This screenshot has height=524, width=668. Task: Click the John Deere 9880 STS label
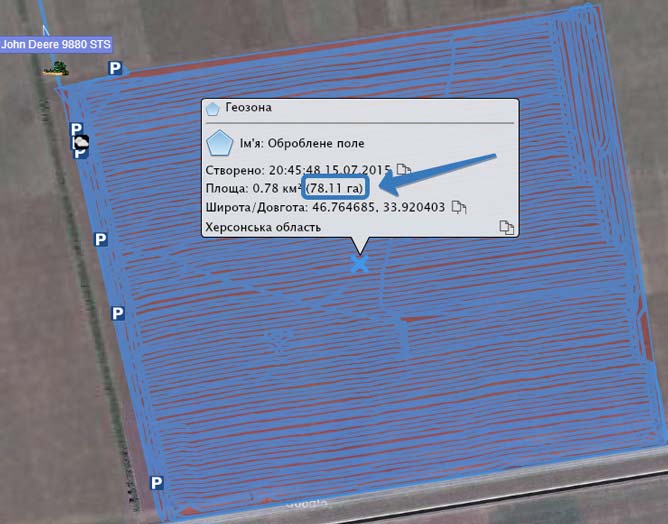(x=57, y=44)
